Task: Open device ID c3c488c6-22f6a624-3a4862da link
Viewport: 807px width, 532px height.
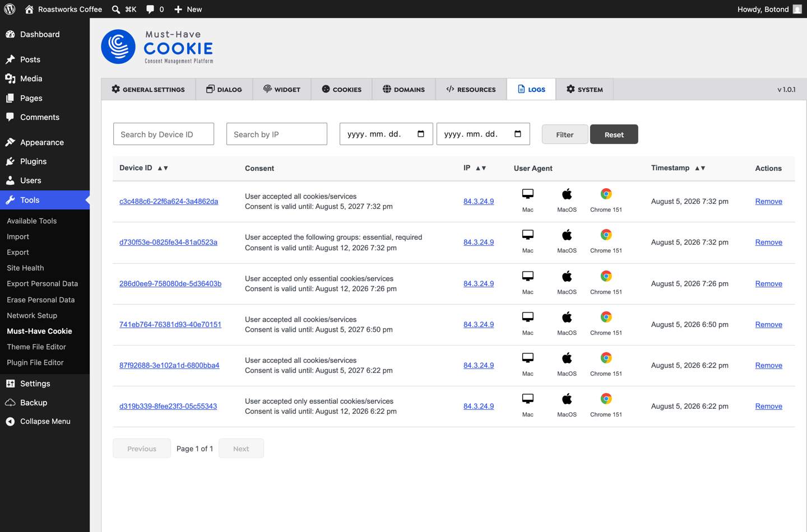Action: [x=169, y=202]
